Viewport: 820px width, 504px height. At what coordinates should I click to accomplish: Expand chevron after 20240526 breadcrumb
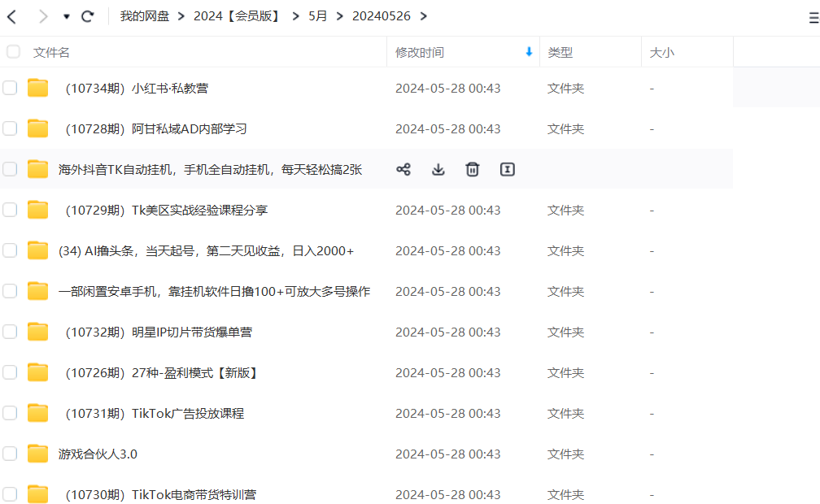(424, 17)
